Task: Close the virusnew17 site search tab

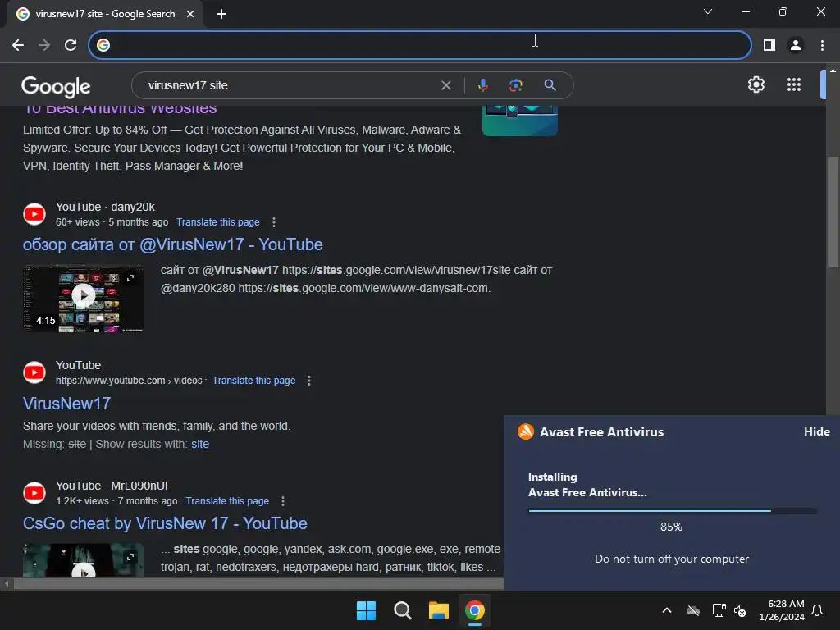Action: 190,14
